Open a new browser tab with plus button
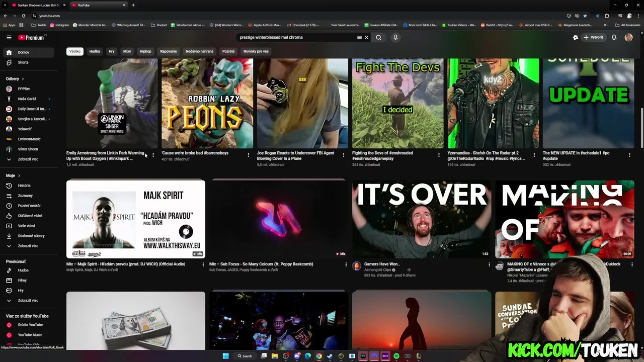This screenshot has height=362, width=644. [133, 5]
